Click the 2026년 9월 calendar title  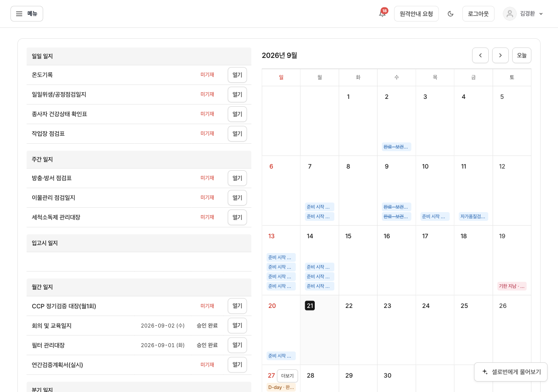coord(279,55)
